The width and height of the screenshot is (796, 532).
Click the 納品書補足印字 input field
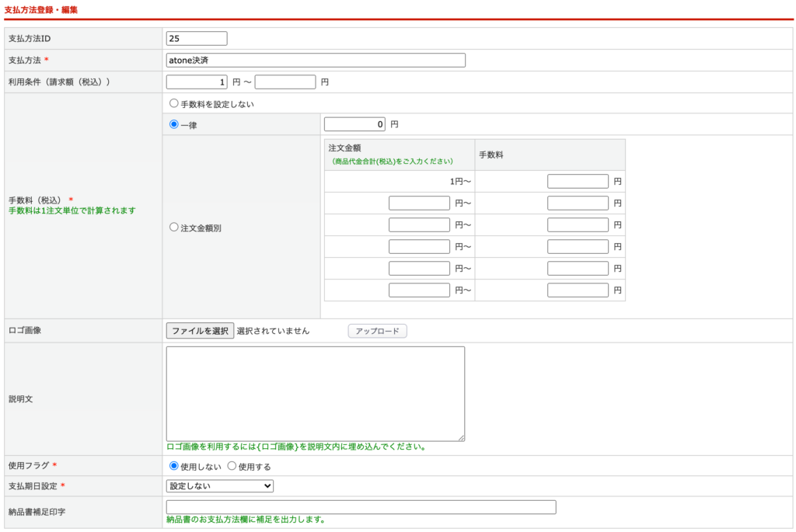coord(361,507)
